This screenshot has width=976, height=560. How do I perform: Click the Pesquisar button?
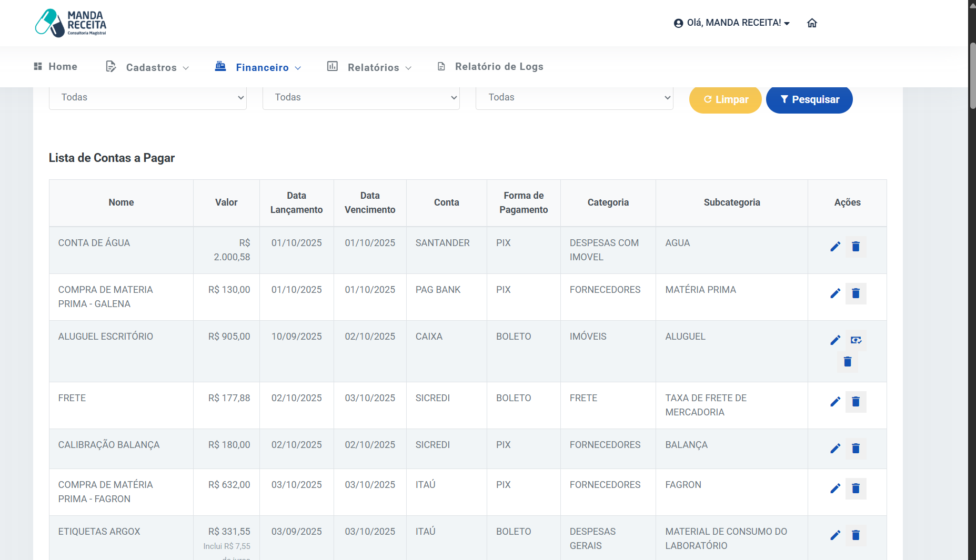(x=809, y=99)
